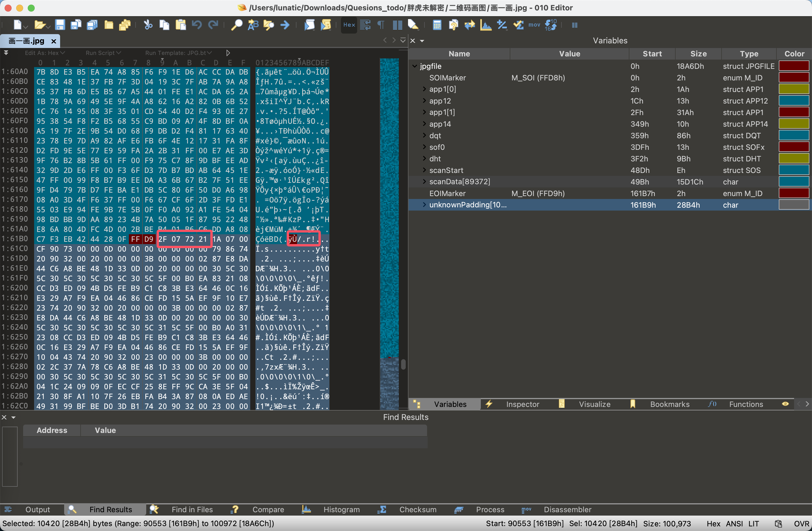Viewport: 812px width, 531px height.
Task: Click the eye icon beside Functions tab
Action: point(785,404)
